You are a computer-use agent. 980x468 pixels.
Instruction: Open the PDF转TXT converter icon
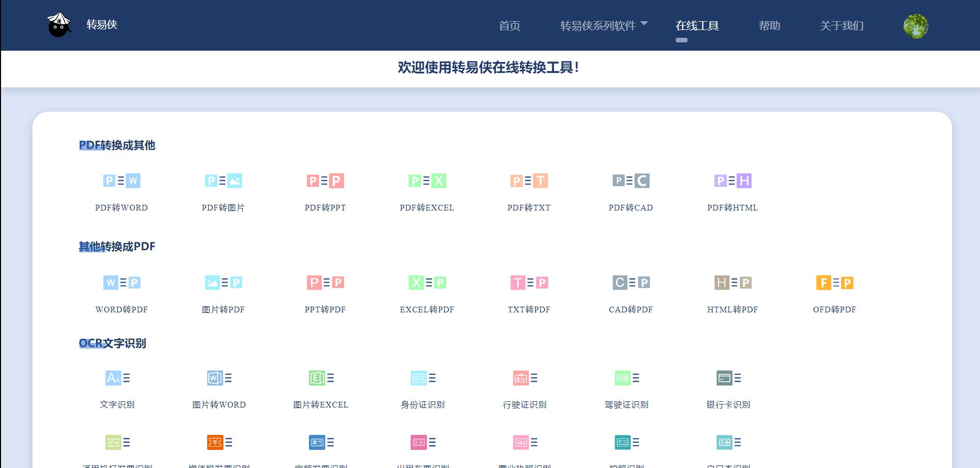(529, 181)
